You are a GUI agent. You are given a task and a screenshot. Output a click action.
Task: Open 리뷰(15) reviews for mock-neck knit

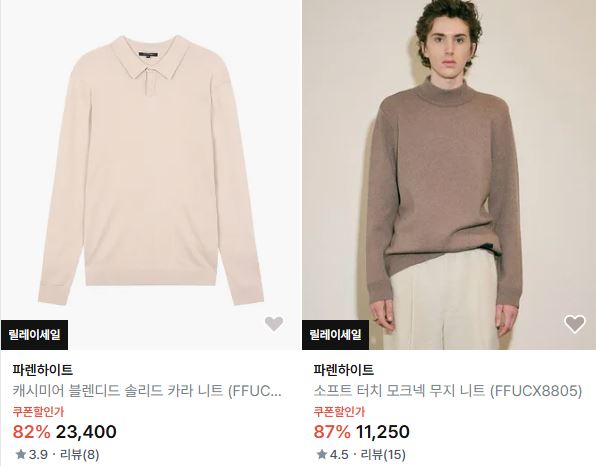point(383,455)
